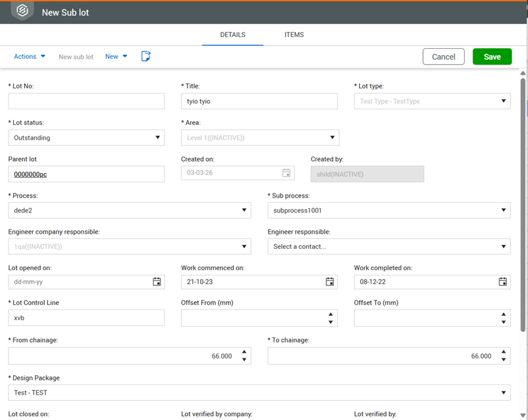
Task: Click the app logo icon in header
Action: pos(22,11)
